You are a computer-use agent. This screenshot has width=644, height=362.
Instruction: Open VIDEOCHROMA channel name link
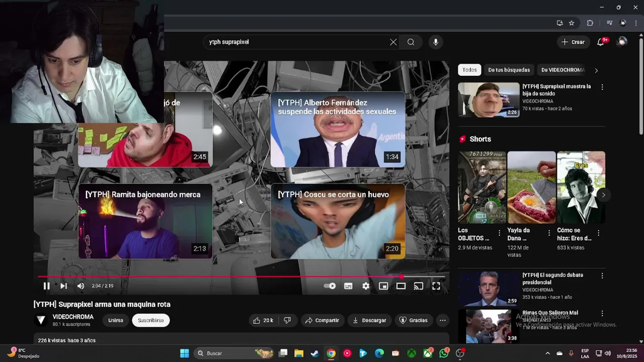[73, 317]
